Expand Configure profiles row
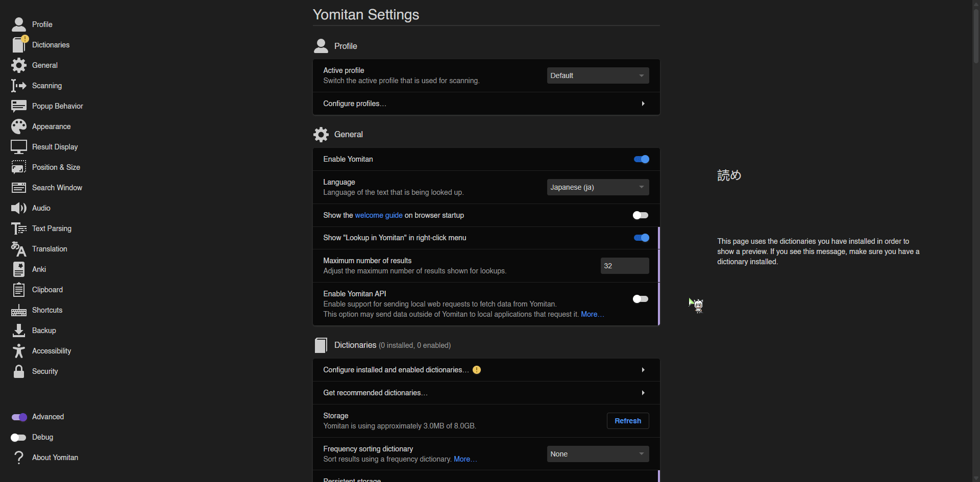This screenshot has height=482, width=980. (486, 104)
